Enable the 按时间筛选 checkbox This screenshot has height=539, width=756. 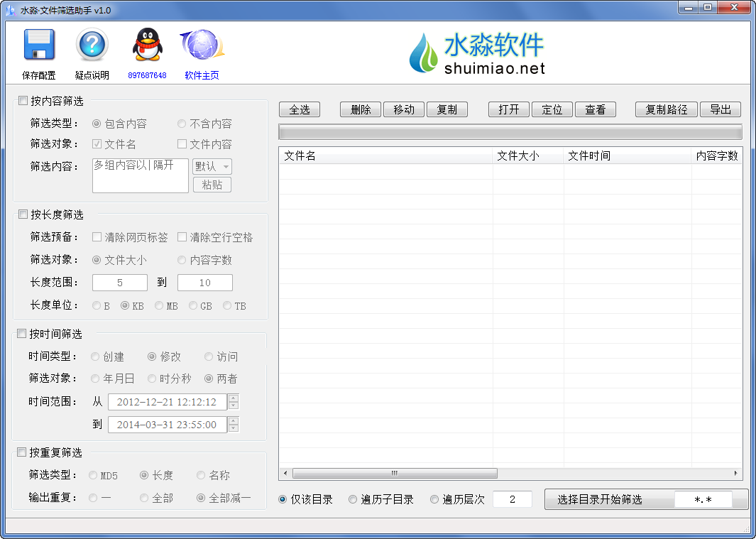click(22, 334)
